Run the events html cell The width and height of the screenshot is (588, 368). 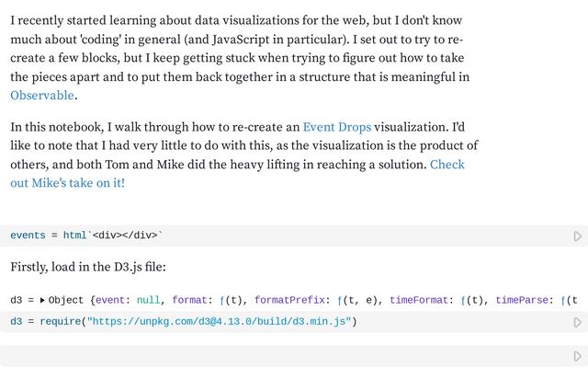[577, 236]
